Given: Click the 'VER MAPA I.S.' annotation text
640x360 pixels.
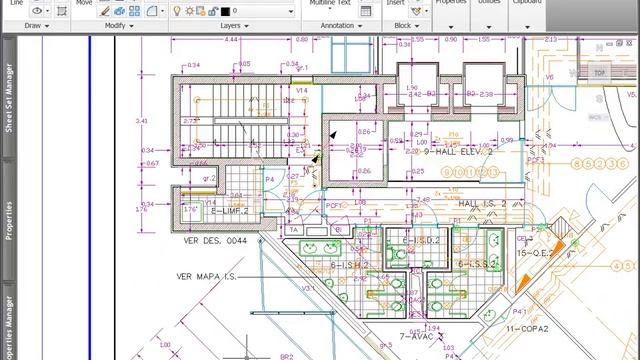Looking at the screenshot, I should (206, 277).
